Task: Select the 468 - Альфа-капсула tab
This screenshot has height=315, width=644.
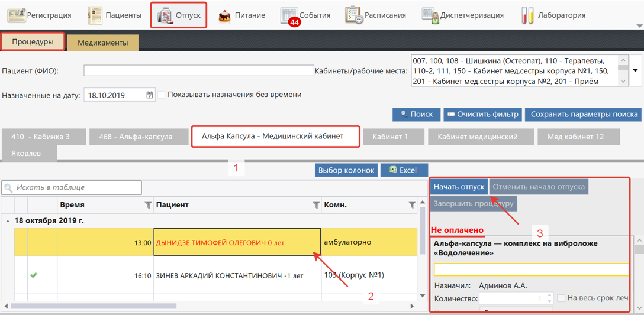Action: (136, 137)
